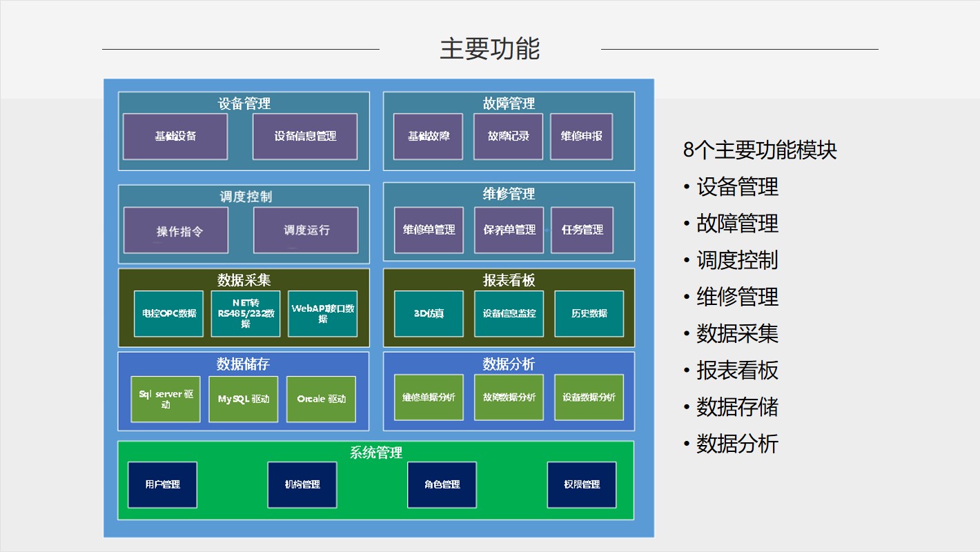Click the 维修单据分析 box

(429, 397)
